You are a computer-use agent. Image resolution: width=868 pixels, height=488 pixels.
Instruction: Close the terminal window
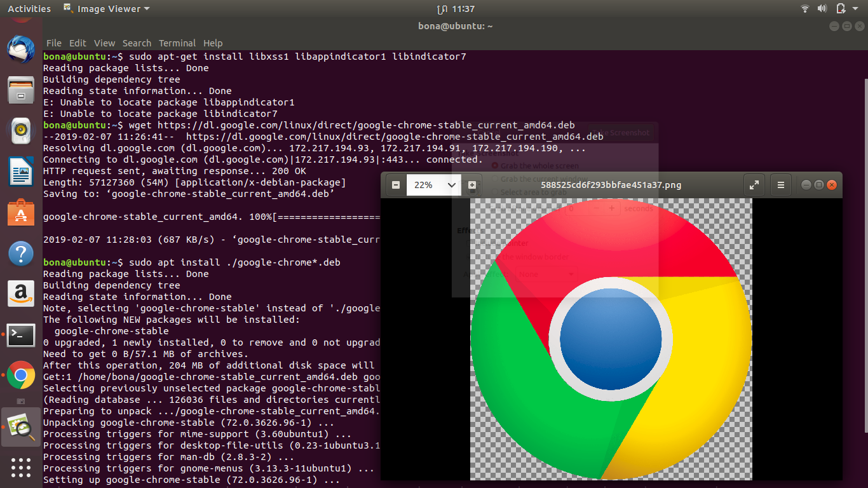tap(858, 26)
